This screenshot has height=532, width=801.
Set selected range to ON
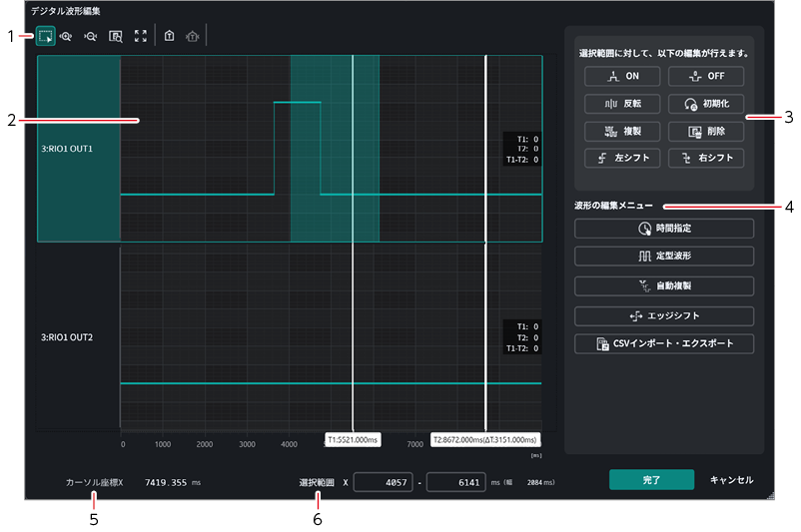pyautogui.click(x=622, y=76)
